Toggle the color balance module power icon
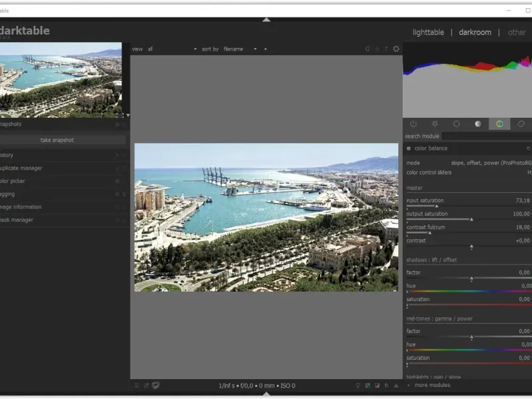The image size is (532, 399). pyautogui.click(x=408, y=148)
